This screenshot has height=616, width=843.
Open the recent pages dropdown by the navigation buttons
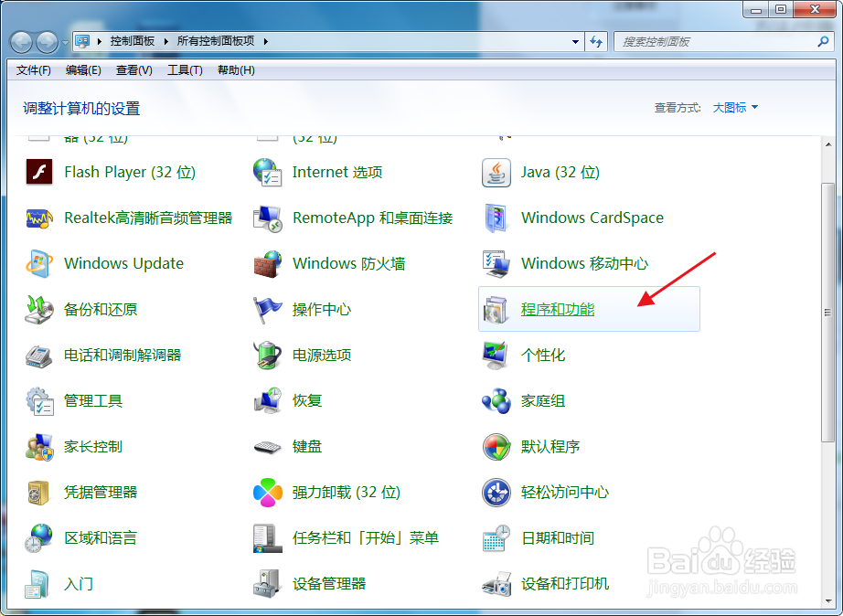point(65,42)
